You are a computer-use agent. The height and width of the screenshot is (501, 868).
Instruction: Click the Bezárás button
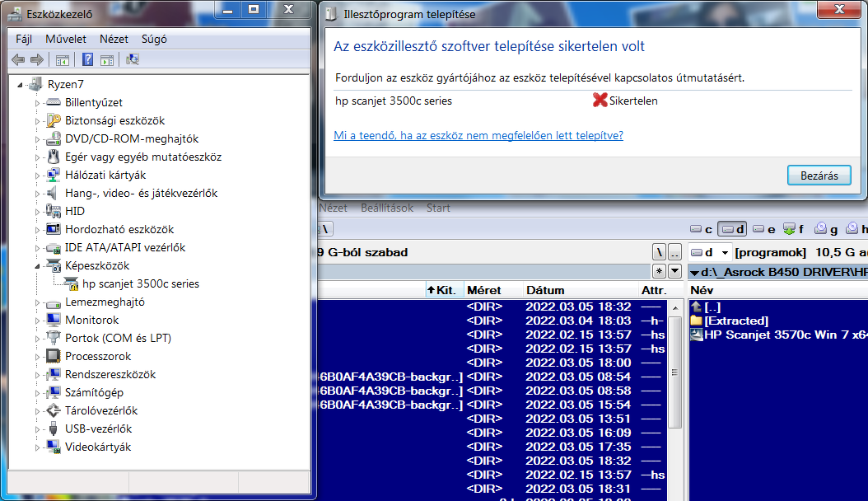819,176
